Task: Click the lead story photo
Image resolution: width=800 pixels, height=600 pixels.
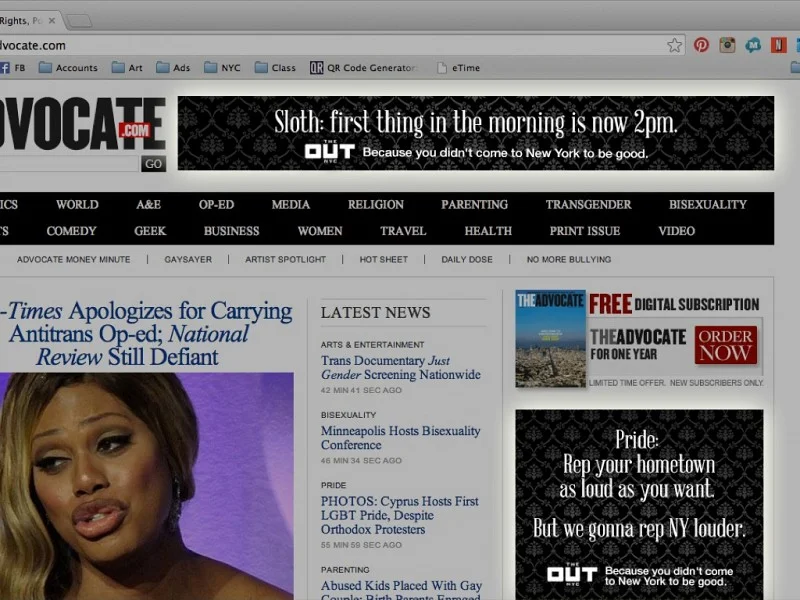Action: coord(146,486)
